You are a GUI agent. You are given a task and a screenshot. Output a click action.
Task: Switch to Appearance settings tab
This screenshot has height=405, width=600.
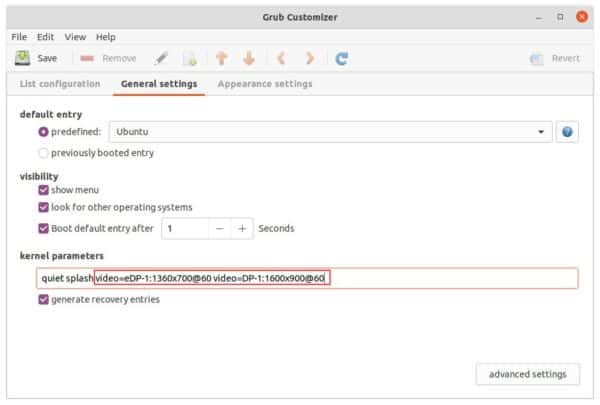click(x=265, y=84)
